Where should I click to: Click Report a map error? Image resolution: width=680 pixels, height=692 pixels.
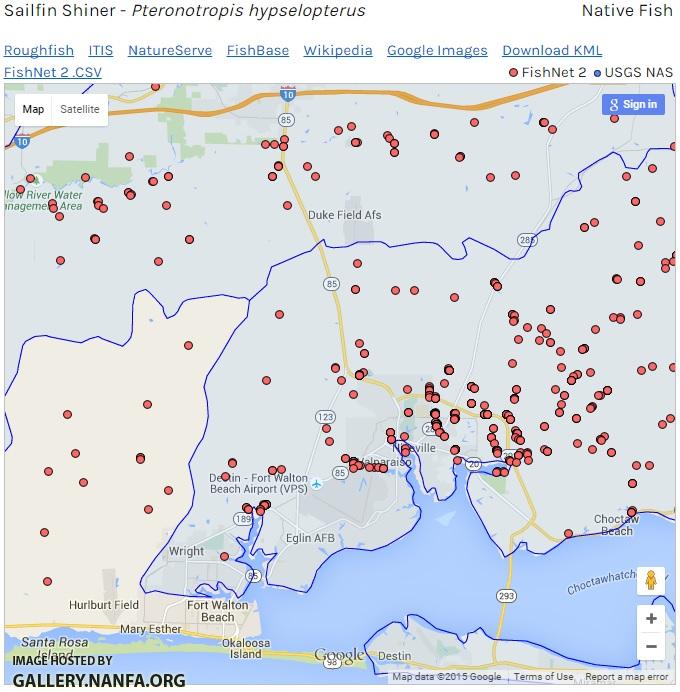pyautogui.click(x=627, y=677)
